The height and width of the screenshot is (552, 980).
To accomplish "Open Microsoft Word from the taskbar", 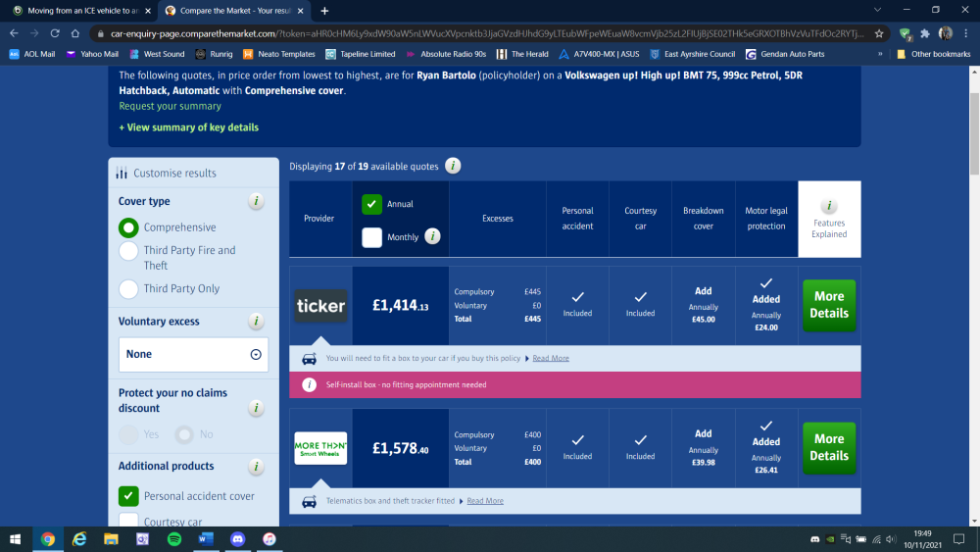I will tap(206, 539).
